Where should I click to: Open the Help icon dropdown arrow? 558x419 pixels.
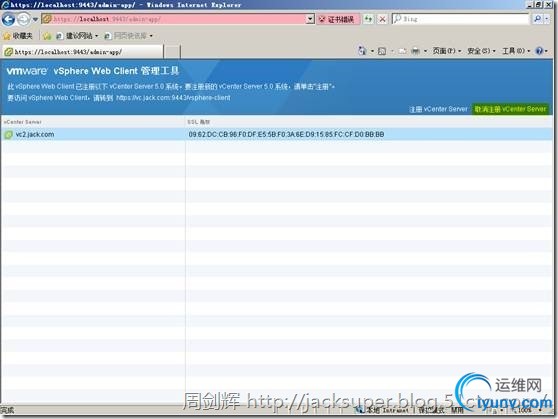(546, 52)
